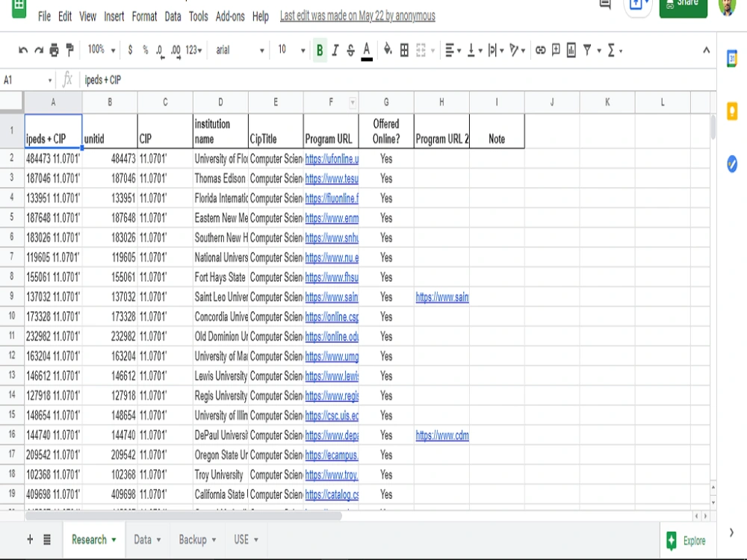Open the Add-ons menu
The width and height of the screenshot is (747, 560).
[x=230, y=16]
